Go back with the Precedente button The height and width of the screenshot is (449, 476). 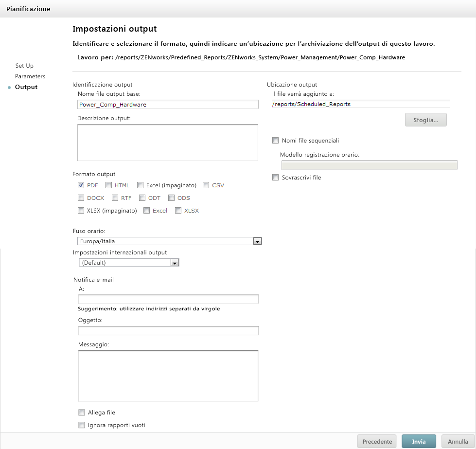377,442
